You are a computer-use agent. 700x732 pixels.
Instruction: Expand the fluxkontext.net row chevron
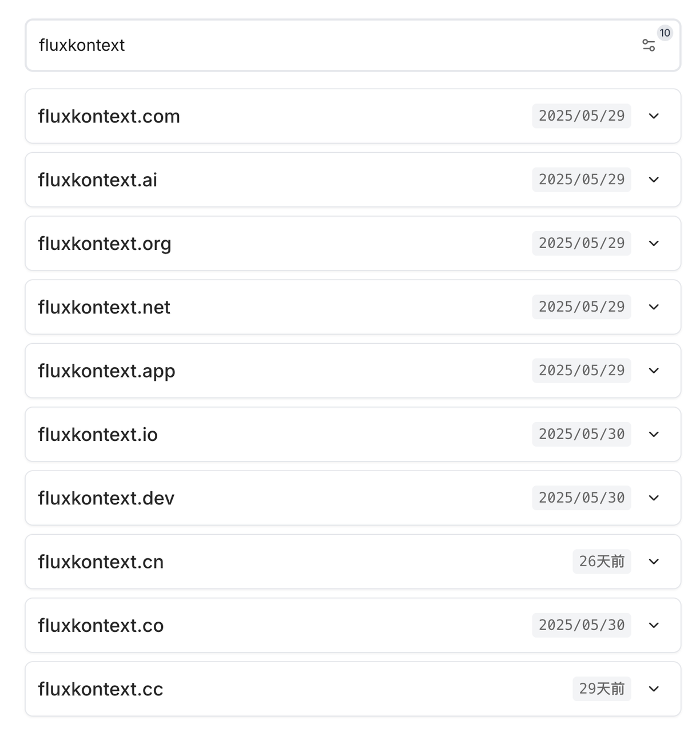coord(654,307)
